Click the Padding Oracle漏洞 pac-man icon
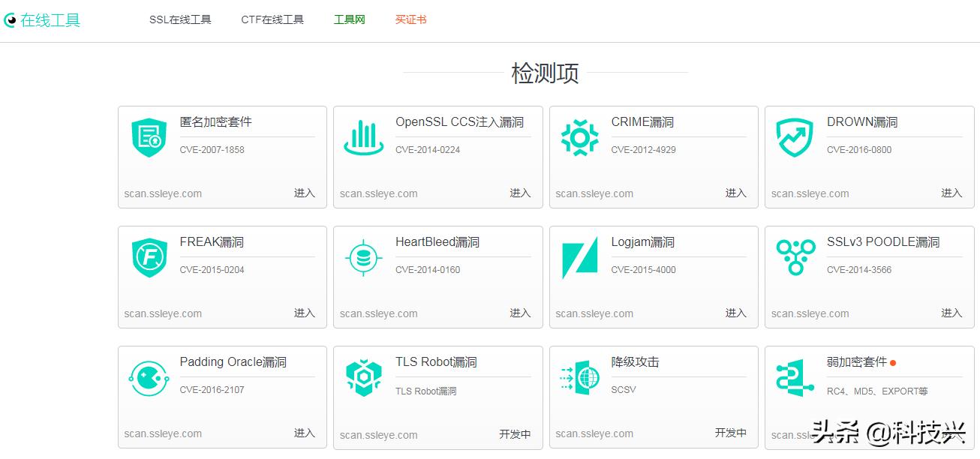The image size is (980, 459). tap(148, 378)
